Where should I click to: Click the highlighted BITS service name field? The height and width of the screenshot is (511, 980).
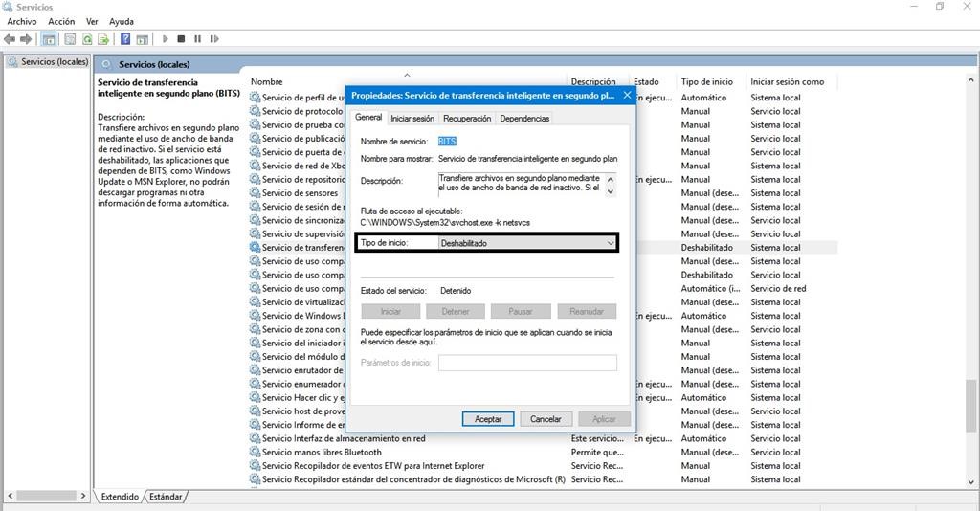tap(447, 142)
